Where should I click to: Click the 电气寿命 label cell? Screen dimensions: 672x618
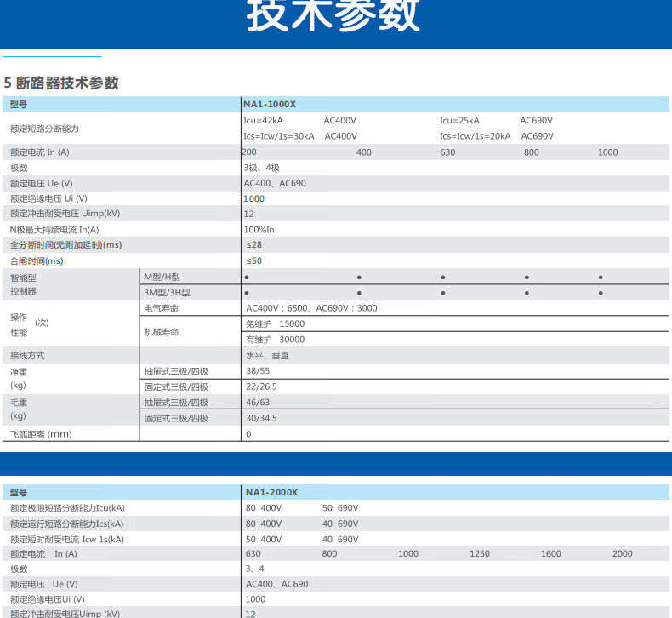coord(162,308)
